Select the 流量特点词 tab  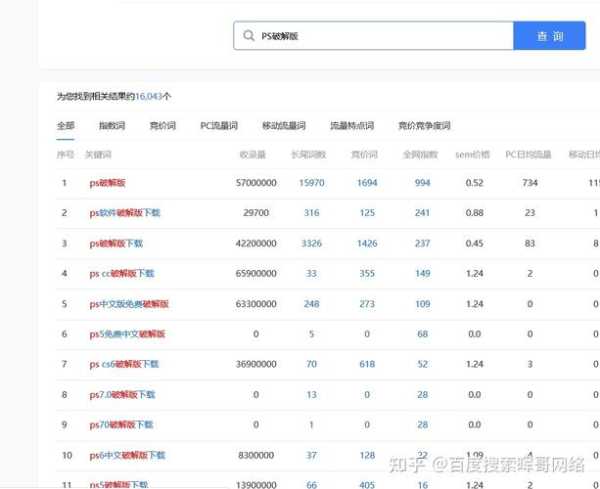[352, 126]
